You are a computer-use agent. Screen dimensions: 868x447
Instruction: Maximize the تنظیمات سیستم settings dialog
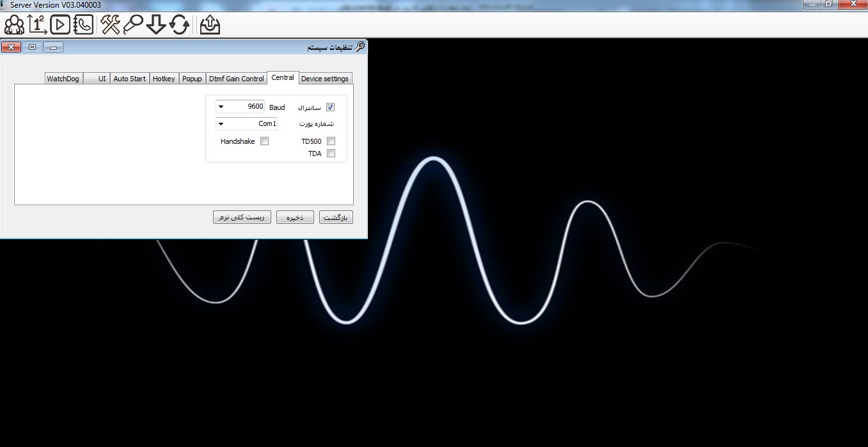33,47
